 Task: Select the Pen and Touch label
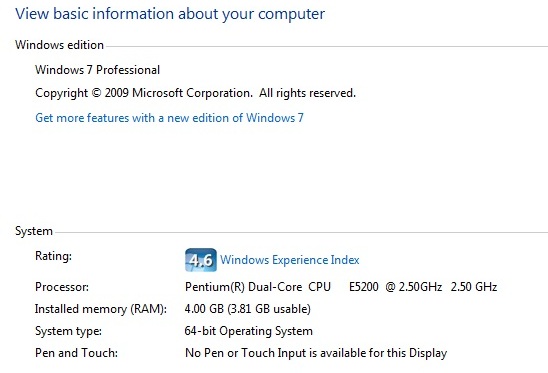pos(76,353)
